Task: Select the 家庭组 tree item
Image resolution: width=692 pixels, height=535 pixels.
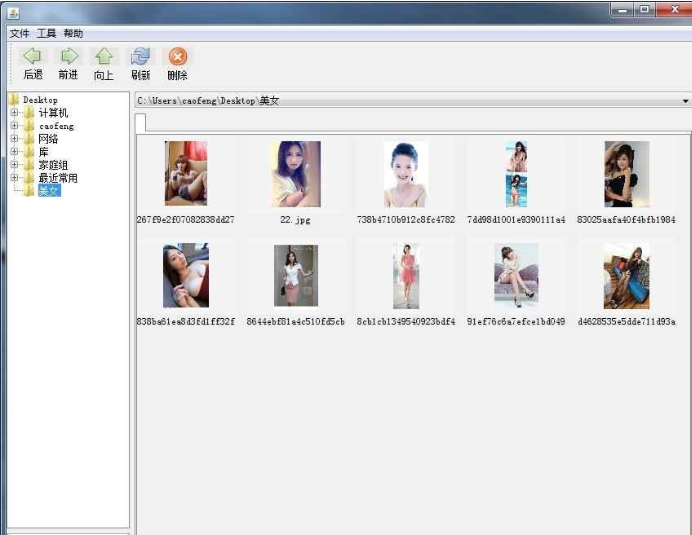Action: tap(53, 165)
